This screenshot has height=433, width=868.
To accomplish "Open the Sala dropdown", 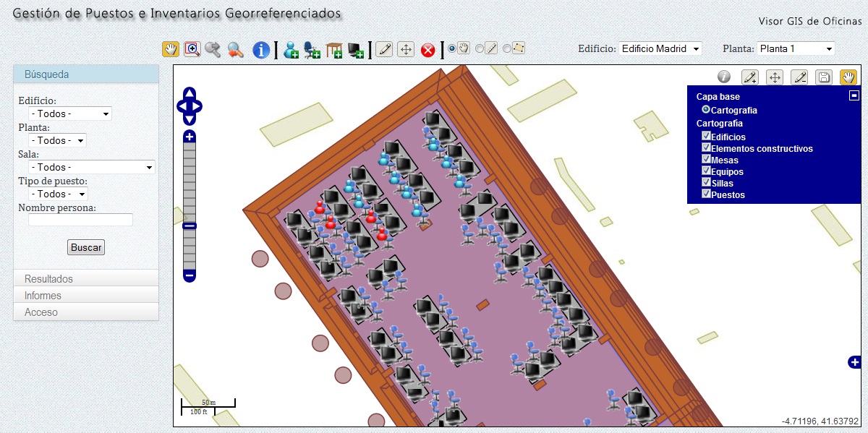I will [x=92, y=167].
